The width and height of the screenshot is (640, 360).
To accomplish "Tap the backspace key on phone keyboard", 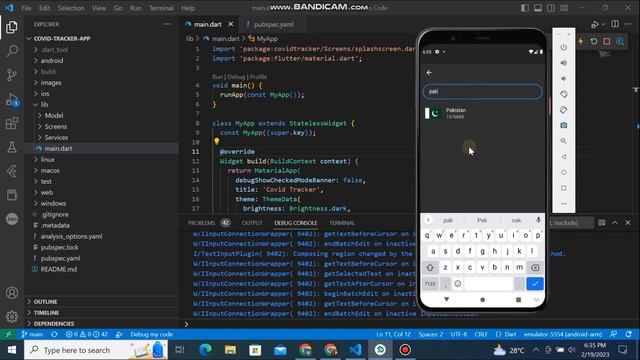I will tap(535, 268).
